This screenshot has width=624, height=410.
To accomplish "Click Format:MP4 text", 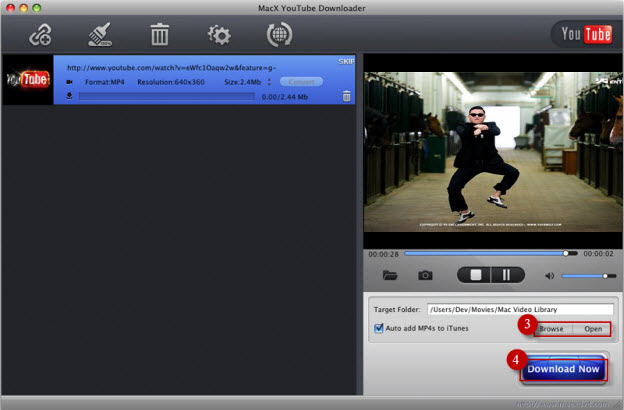I will 105,82.
